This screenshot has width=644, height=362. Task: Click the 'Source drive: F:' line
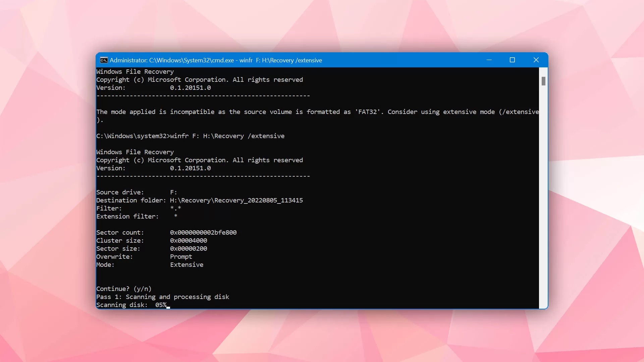point(137,192)
